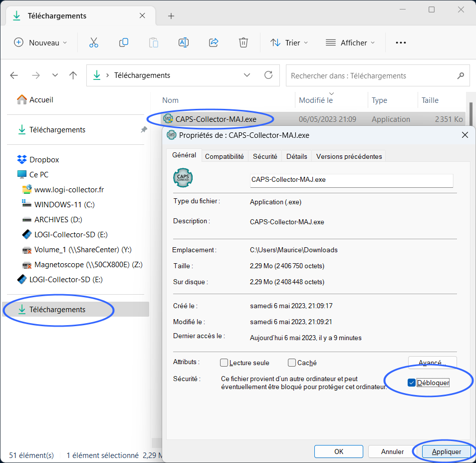The width and height of the screenshot is (476, 463).
Task: Sort by the Taille column header
Action: pyautogui.click(x=430, y=100)
